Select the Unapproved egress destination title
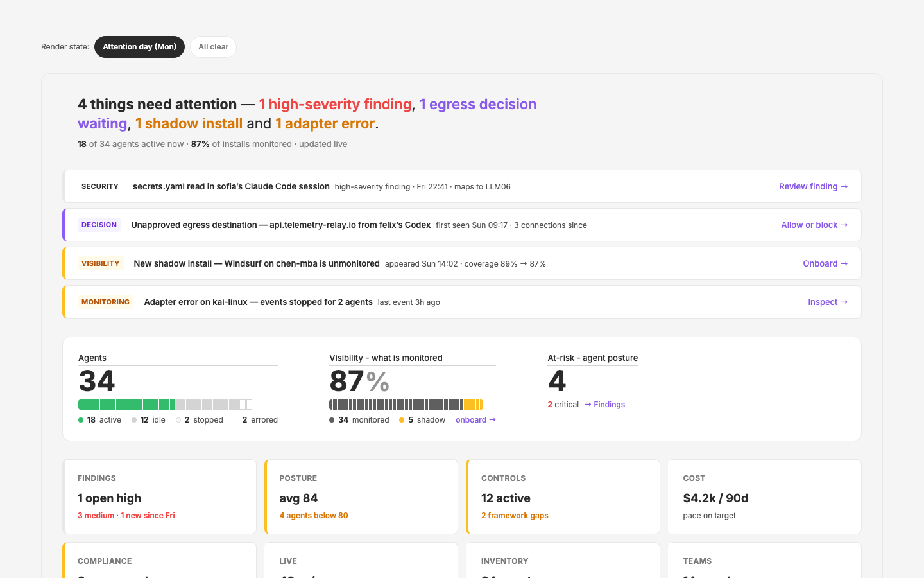 pyautogui.click(x=280, y=225)
